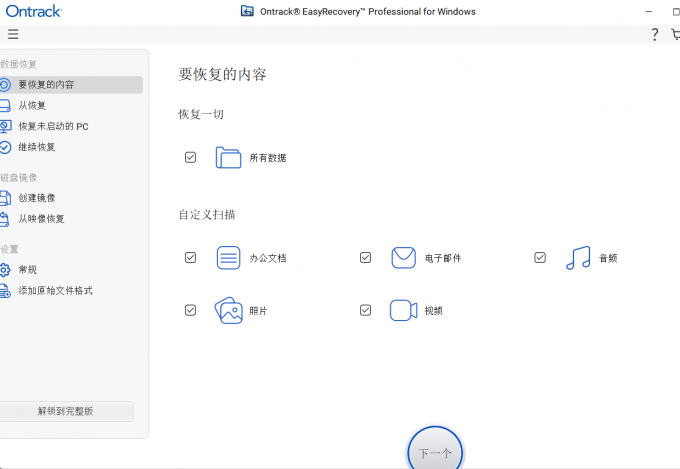Click the 视频 label
The image size is (680, 469).
[x=433, y=311]
